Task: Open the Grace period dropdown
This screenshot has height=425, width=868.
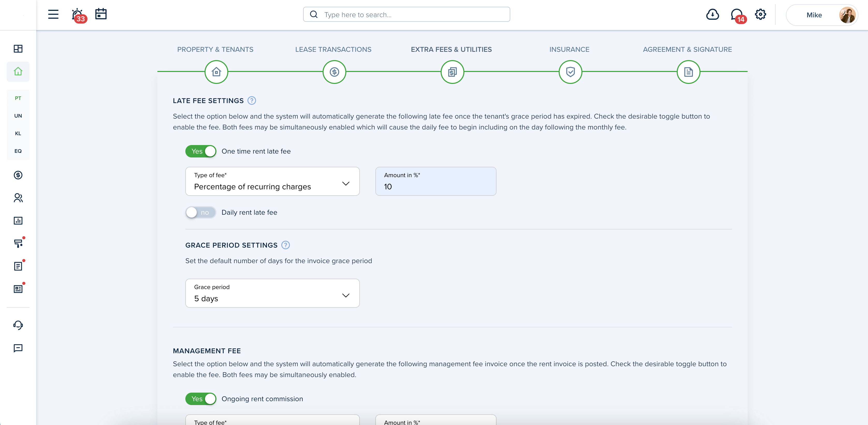Action: click(x=272, y=293)
